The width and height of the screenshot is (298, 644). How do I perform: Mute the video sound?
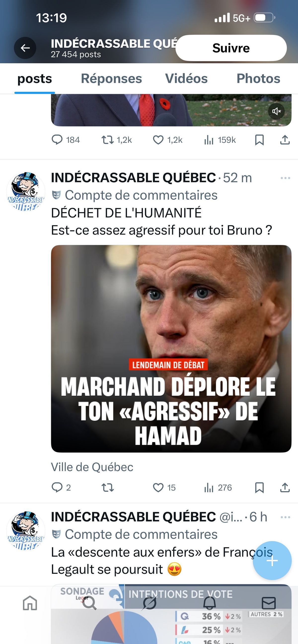coord(276,111)
